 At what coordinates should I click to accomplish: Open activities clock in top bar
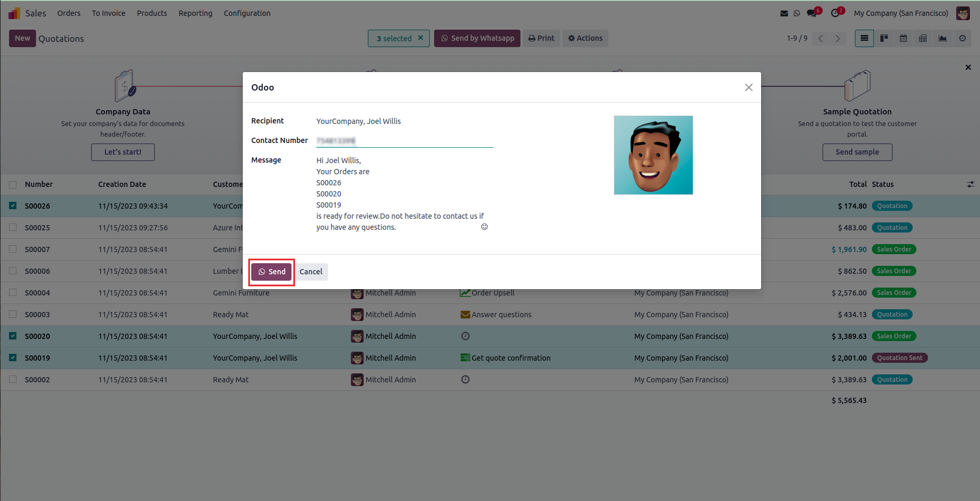click(x=836, y=13)
